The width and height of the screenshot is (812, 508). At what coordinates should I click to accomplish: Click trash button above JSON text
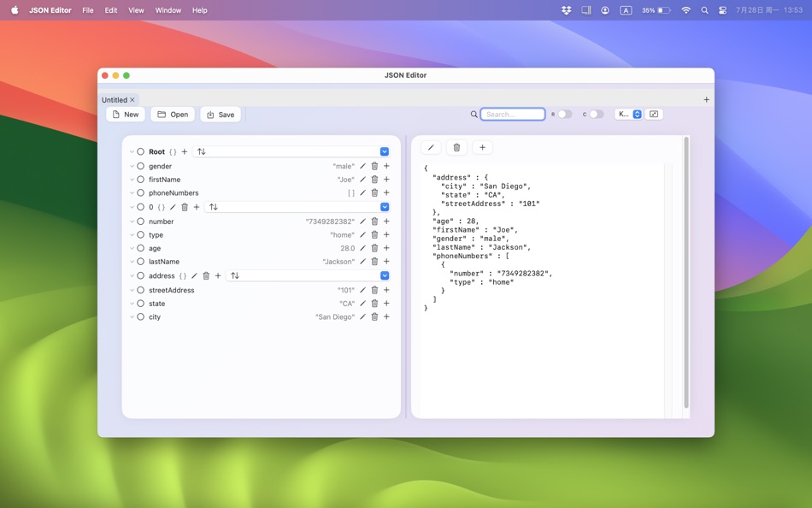[456, 148]
